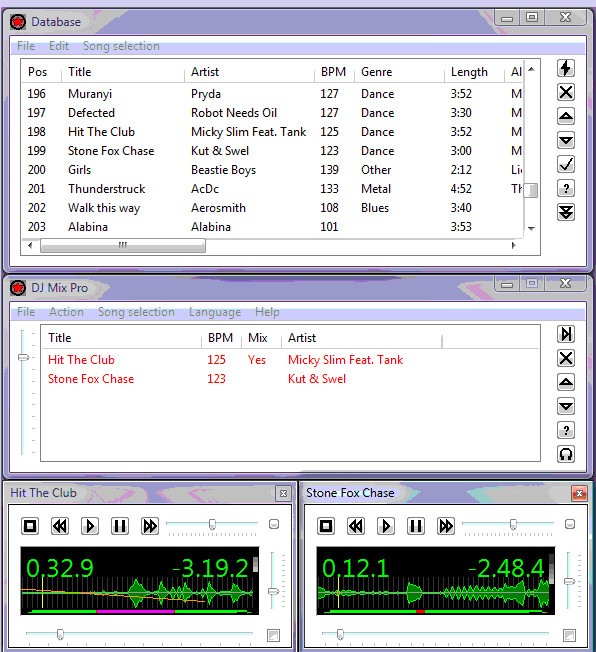
Task: Play the Hit The Club track
Action: pos(90,526)
